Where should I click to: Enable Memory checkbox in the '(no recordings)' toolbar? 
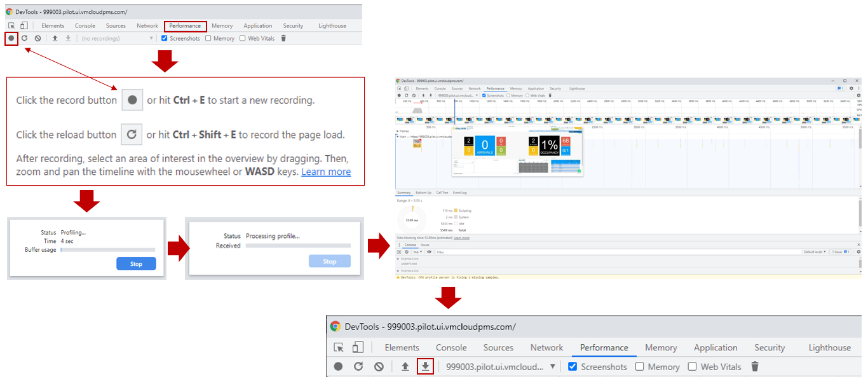tap(208, 38)
